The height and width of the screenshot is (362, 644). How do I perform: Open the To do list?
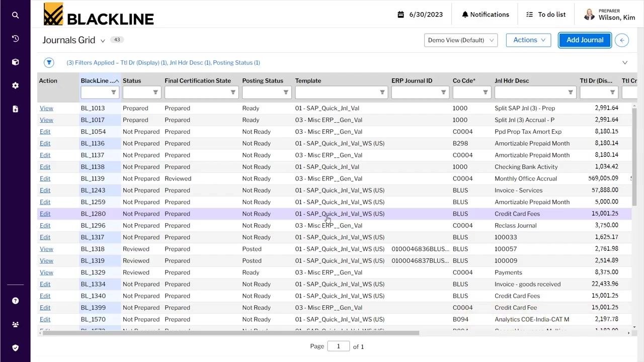click(x=546, y=15)
